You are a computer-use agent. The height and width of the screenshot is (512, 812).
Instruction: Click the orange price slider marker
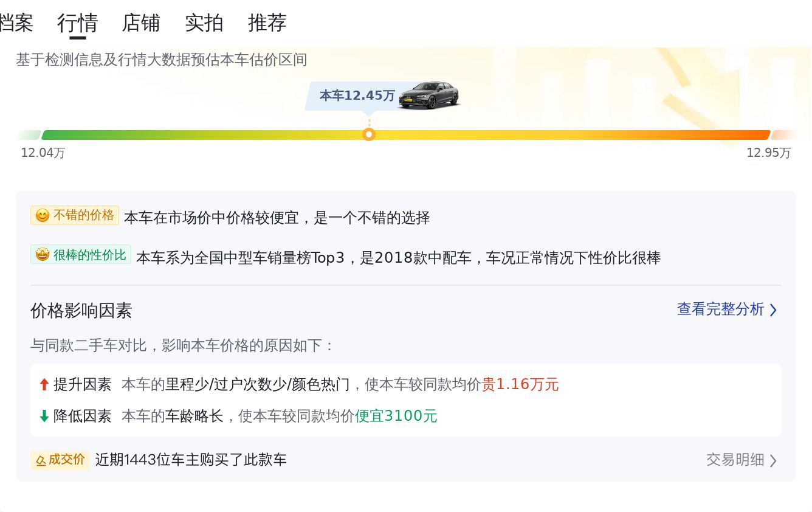(x=369, y=134)
